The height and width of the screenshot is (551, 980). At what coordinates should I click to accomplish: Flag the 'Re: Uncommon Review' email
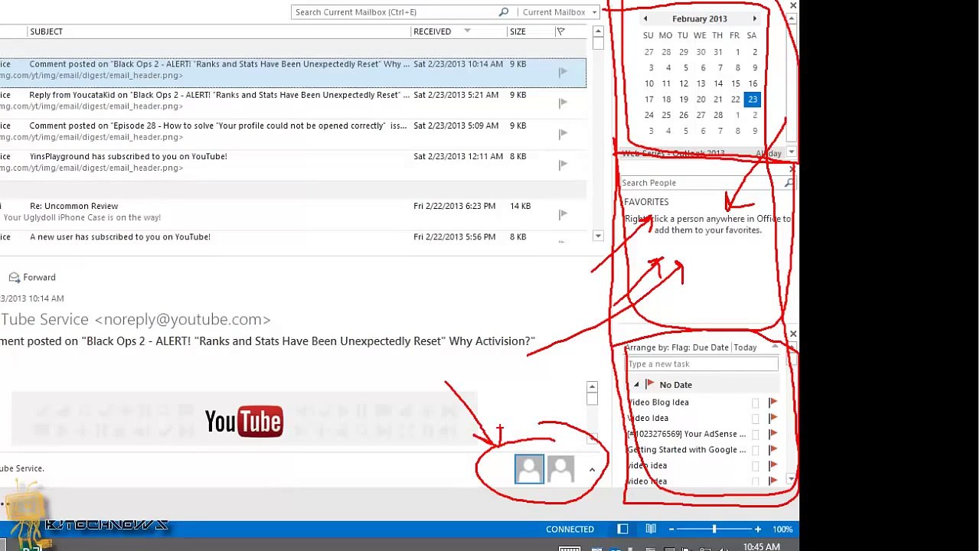click(563, 214)
